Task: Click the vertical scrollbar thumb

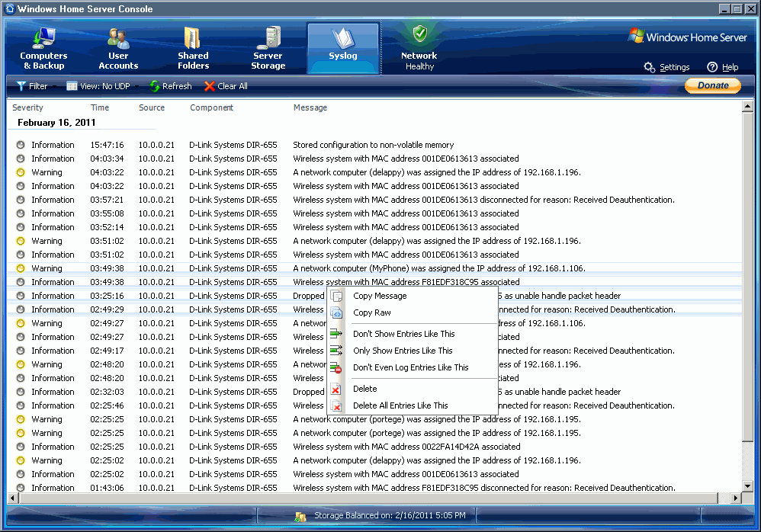Action: coord(747,277)
